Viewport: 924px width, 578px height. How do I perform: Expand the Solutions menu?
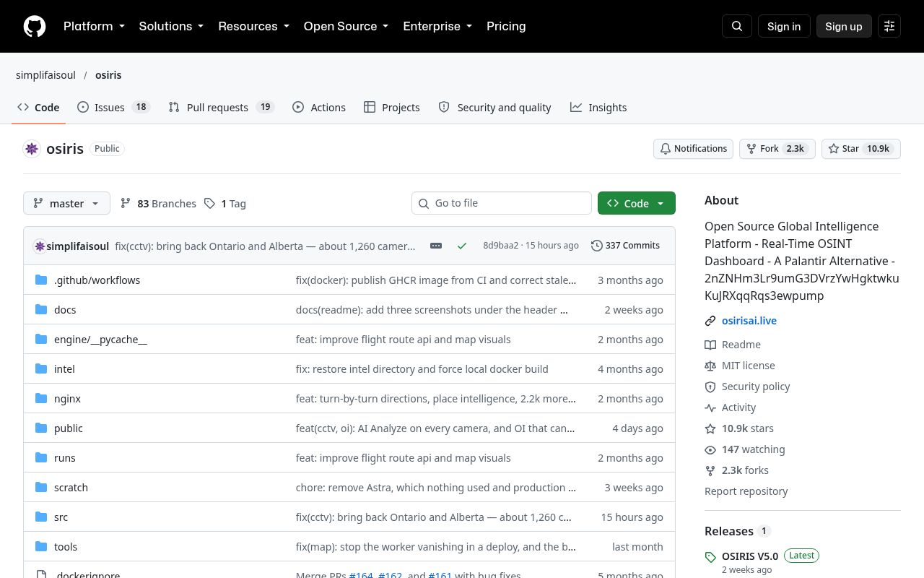click(x=171, y=26)
